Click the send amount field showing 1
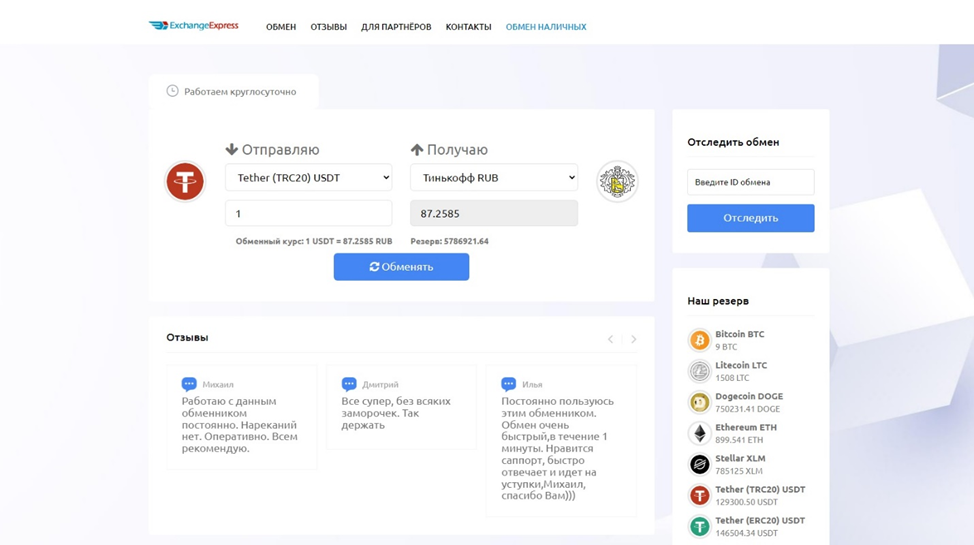974x545 pixels. coord(309,213)
